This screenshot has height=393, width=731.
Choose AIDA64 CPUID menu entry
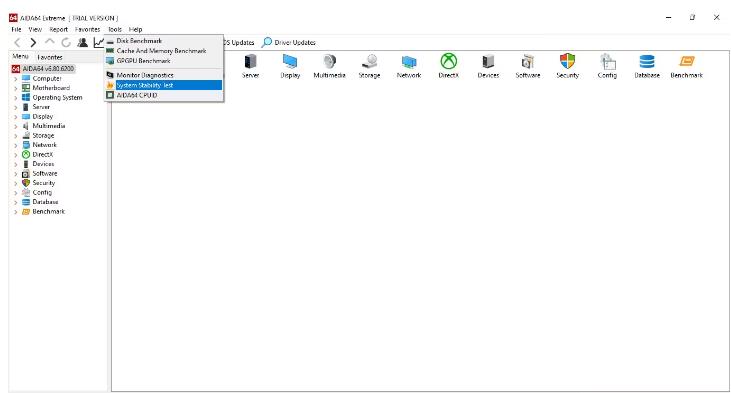pos(164,95)
